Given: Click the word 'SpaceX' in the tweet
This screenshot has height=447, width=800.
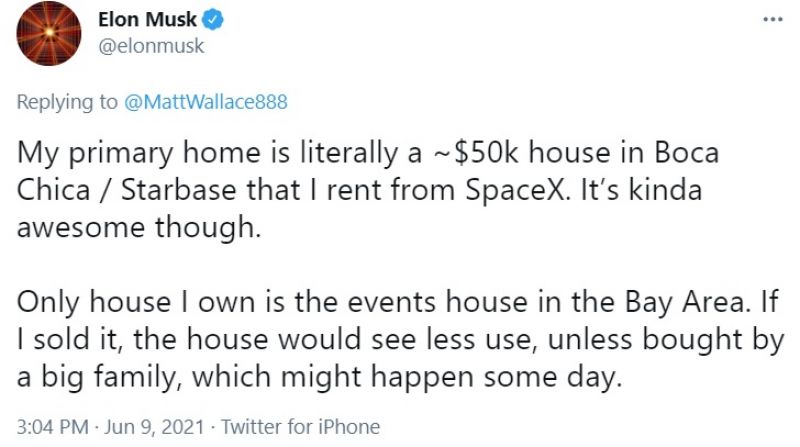Looking at the screenshot, I should (515, 190).
